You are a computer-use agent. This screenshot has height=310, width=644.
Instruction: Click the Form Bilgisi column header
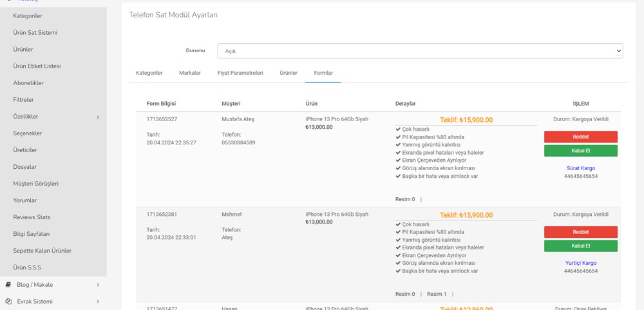[x=161, y=104]
